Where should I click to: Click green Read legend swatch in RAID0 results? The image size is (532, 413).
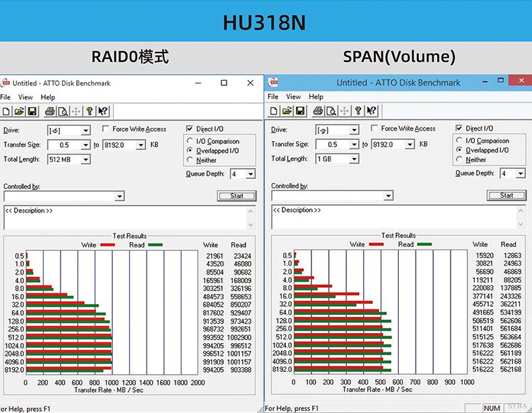tap(155, 245)
